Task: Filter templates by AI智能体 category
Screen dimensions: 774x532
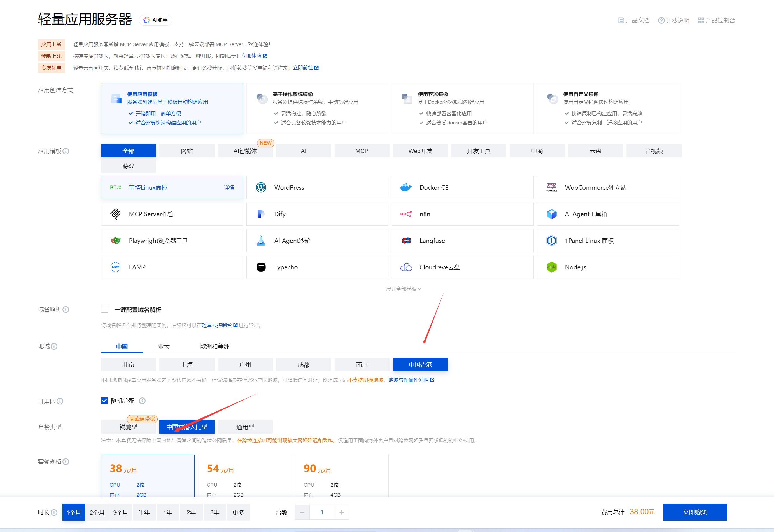Action: click(x=245, y=151)
